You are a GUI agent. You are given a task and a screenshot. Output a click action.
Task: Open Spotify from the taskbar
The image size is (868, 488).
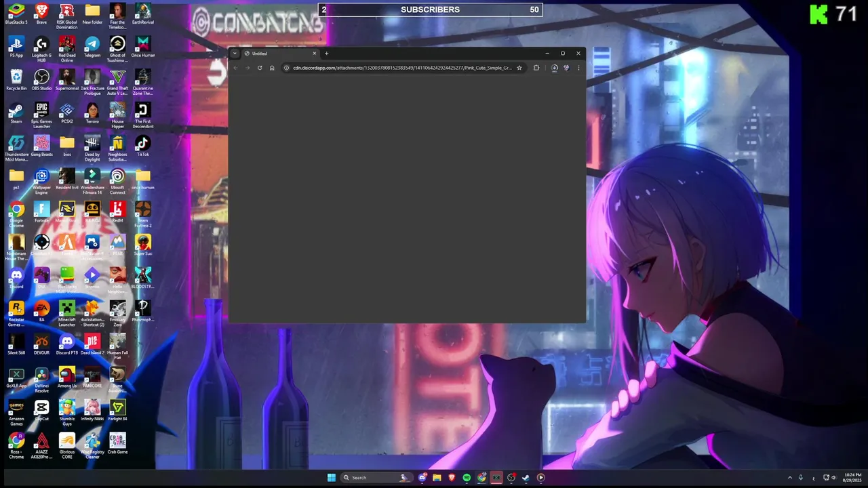pyautogui.click(x=467, y=478)
